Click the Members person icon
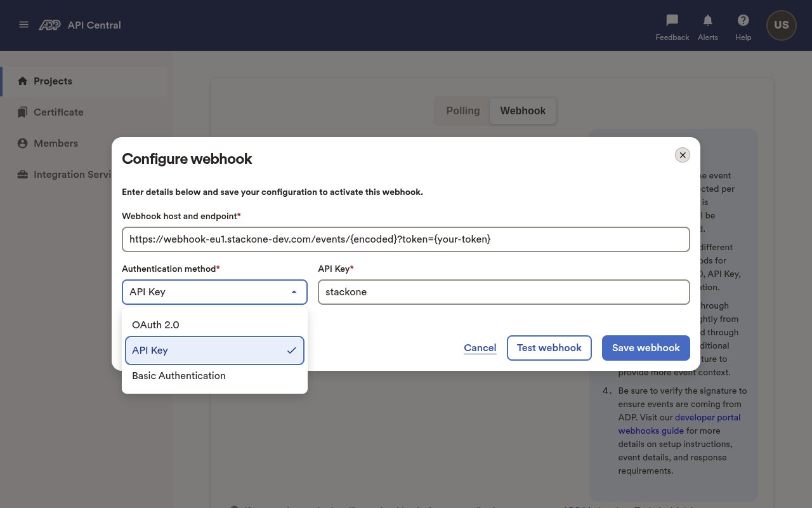The width and height of the screenshot is (812, 508). (x=23, y=143)
